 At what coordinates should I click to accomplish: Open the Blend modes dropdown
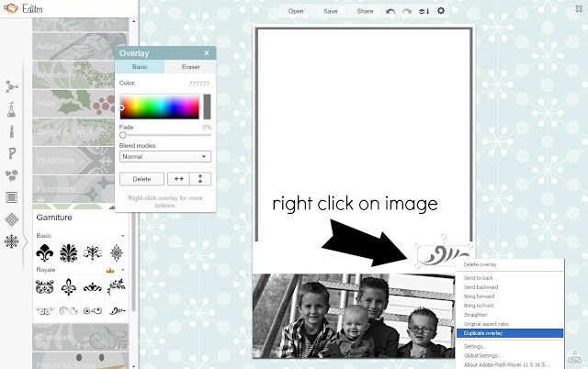tap(165, 157)
